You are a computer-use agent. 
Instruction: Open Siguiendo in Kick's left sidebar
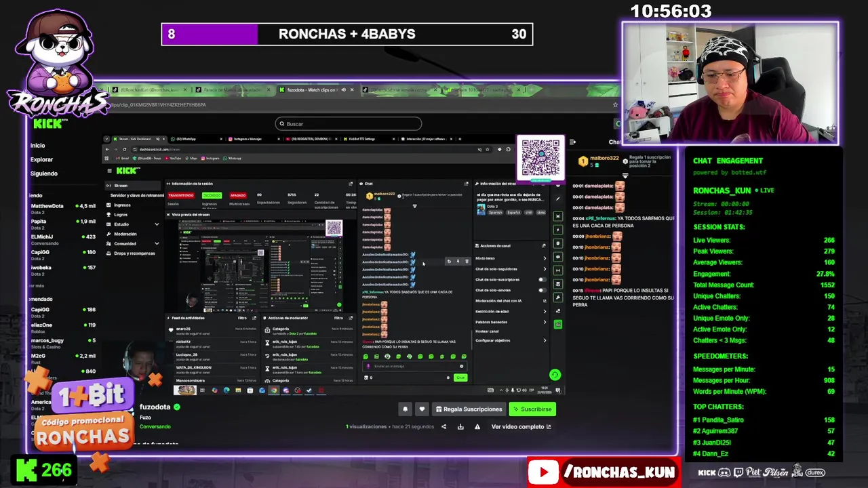(44, 174)
